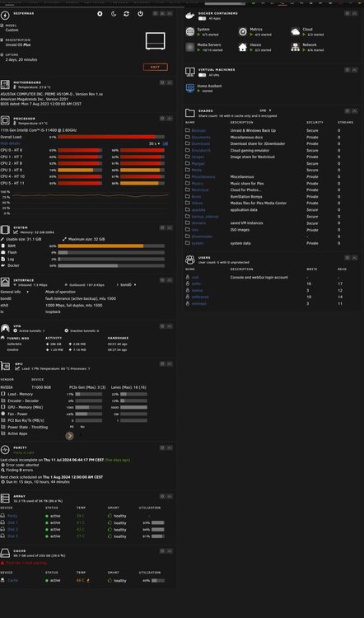Open the root user
Image resolution: width=364 pixels, height=618 pixels.
tap(195, 278)
